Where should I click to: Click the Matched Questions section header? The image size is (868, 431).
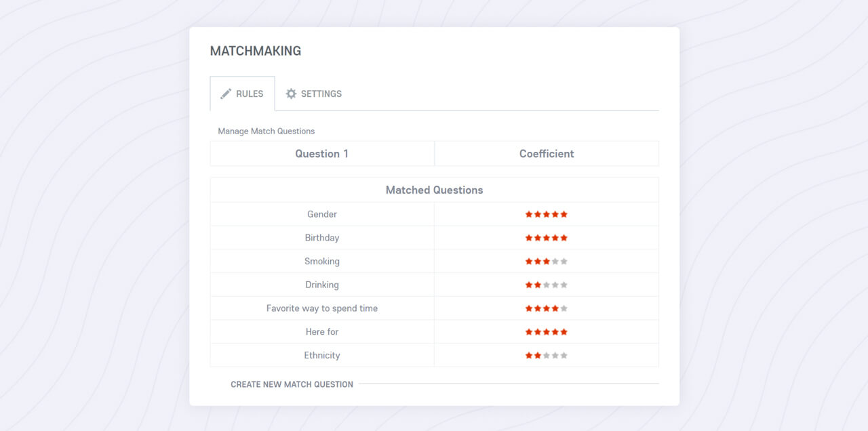point(434,190)
